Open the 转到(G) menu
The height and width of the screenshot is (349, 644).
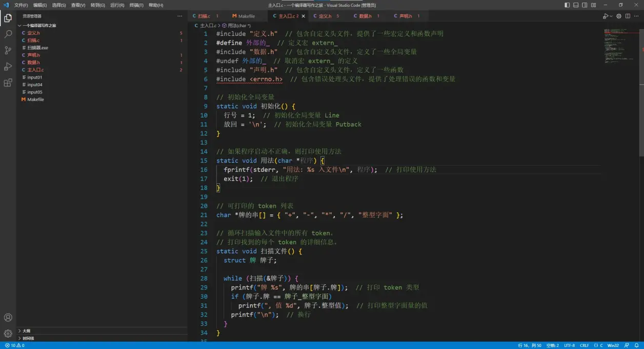pos(97,5)
